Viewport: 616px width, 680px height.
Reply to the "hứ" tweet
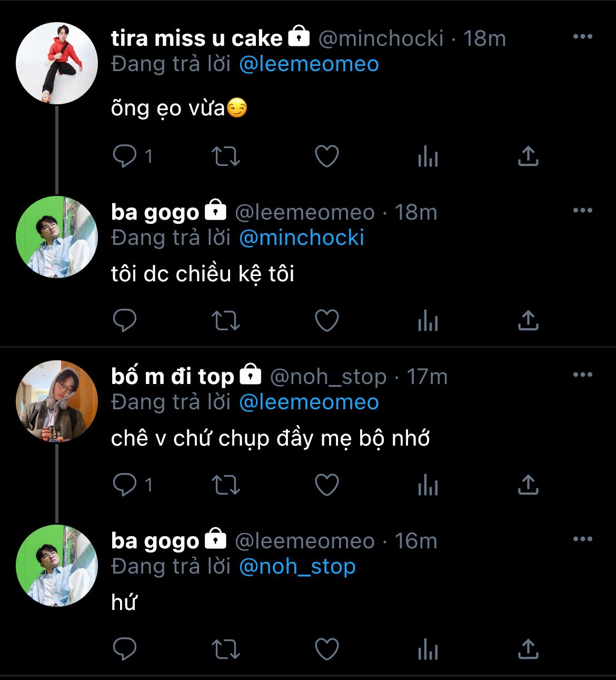tap(125, 649)
